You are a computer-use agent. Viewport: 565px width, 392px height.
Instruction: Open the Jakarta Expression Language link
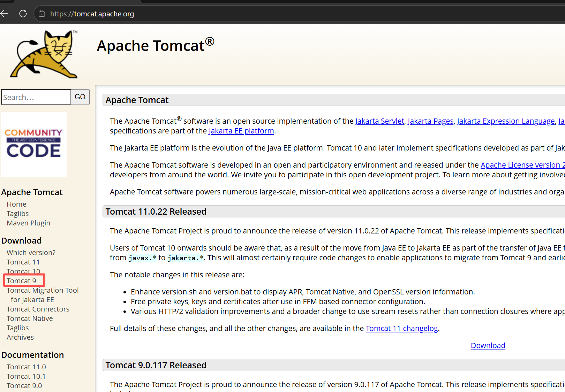click(x=506, y=121)
